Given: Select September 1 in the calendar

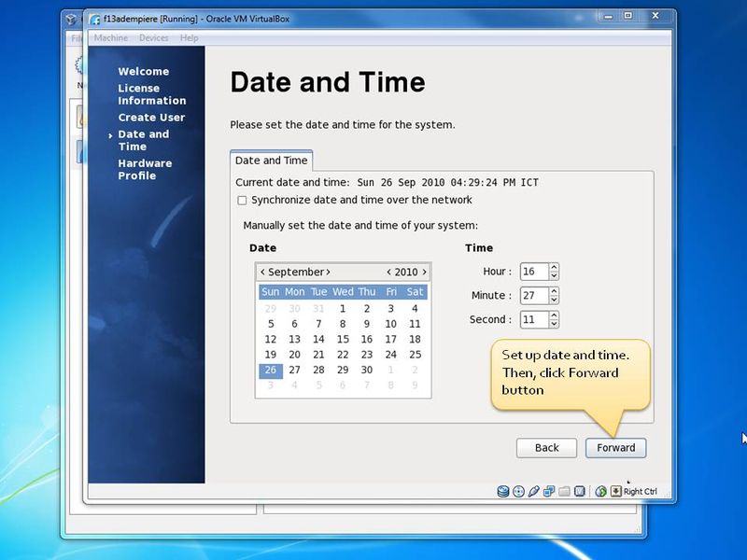Looking at the screenshot, I should click(343, 309).
